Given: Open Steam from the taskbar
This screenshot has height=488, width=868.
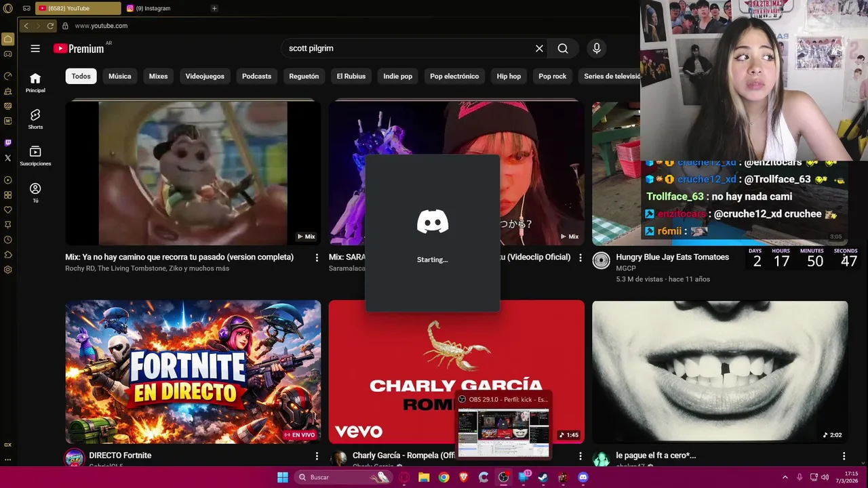Looking at the screenshot, I should (543, 477).
